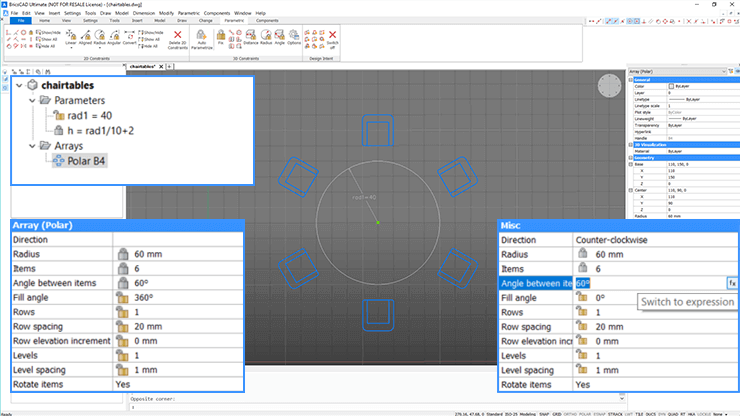740x416 pixels.
Task: Click the Switch off design intent icon
Action: click(x=333, y=37)
